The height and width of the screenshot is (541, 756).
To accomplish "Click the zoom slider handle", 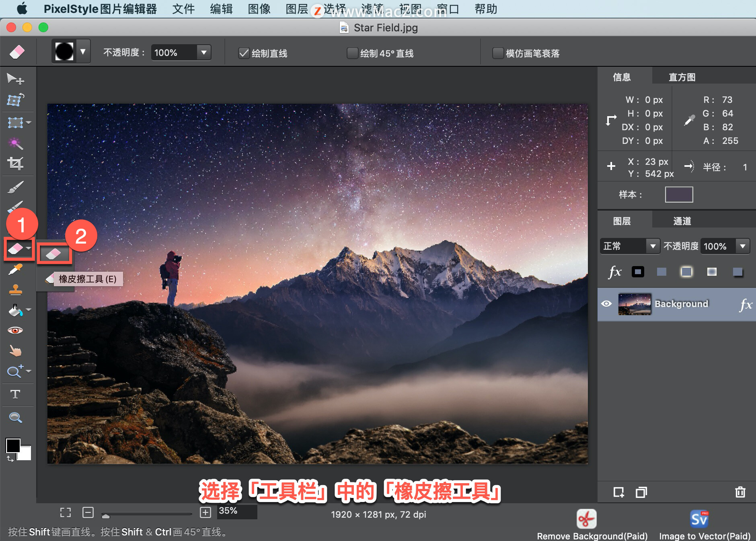I will click(x=106, y=515).
